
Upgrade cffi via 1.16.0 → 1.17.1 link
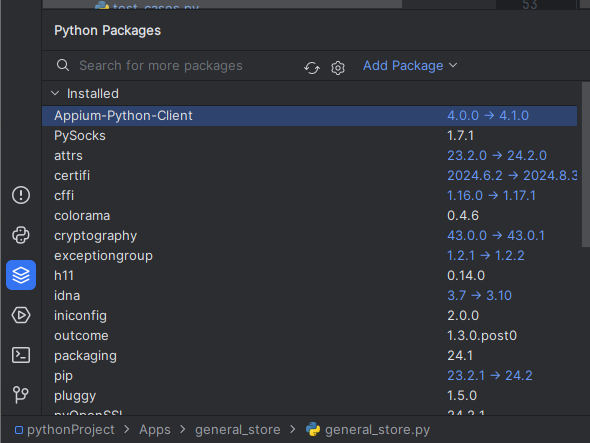point(491,195)
